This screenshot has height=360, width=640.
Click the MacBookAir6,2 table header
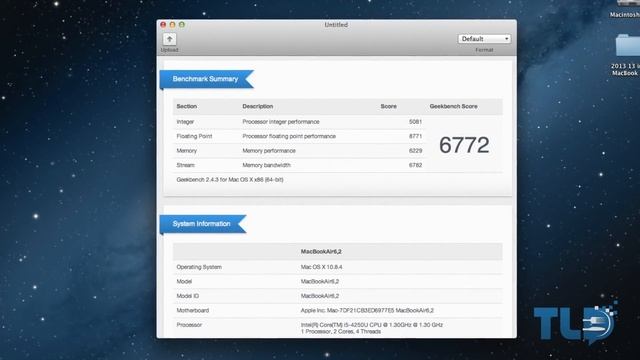(321, 251)
